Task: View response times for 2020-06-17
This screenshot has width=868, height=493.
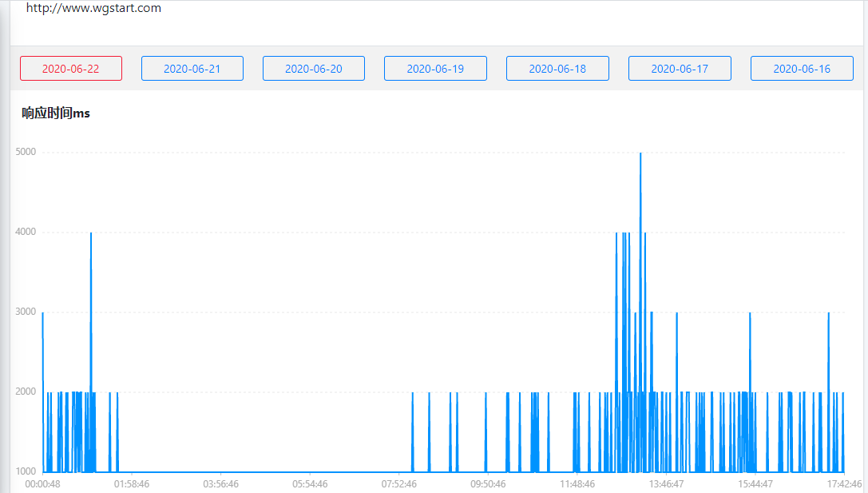Action: (680, 68)
